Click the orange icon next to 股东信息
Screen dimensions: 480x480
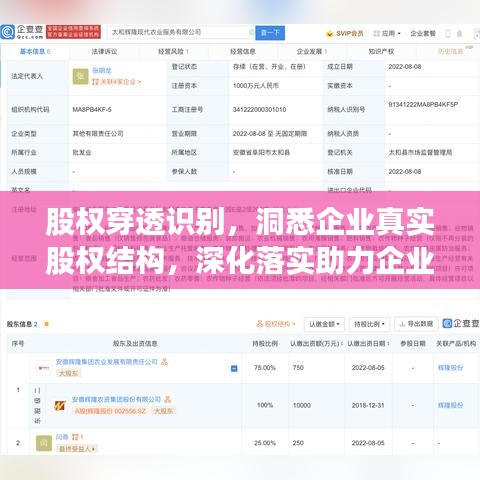[x=47, y=324]
